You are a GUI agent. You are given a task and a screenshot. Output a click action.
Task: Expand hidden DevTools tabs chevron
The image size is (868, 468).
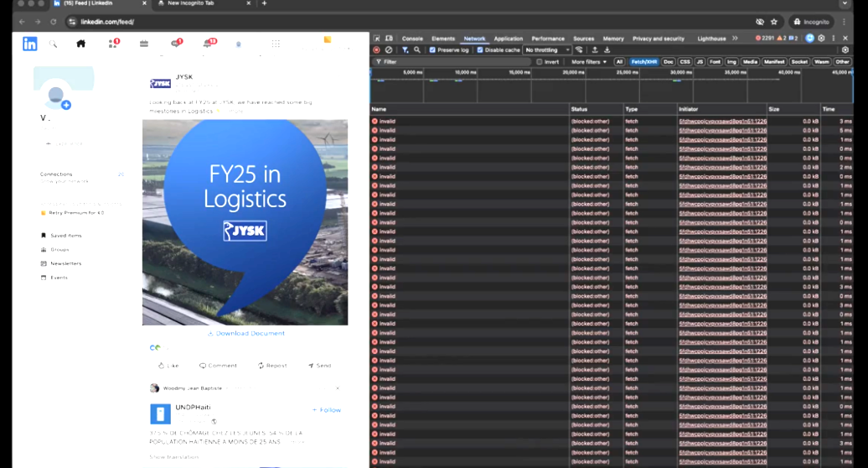coord(735,39)
